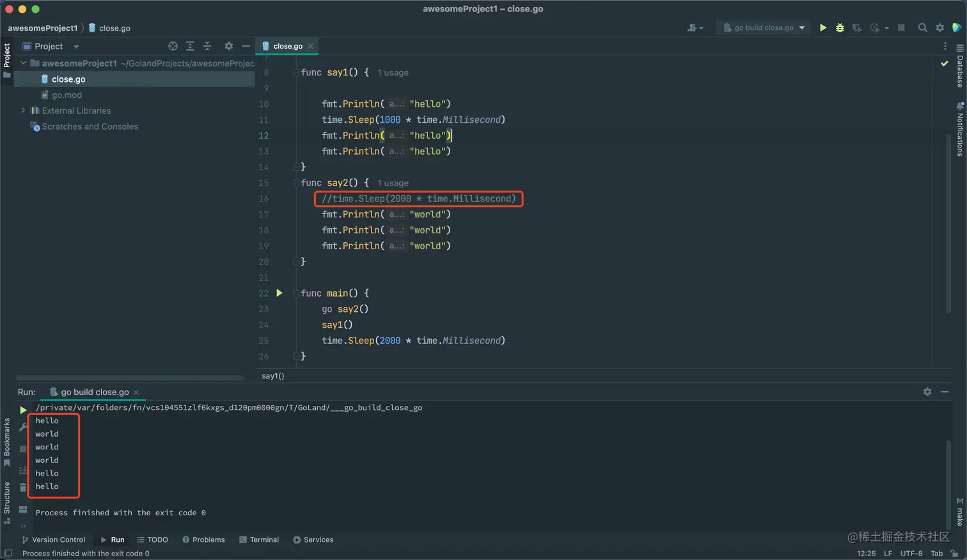Image resolution: width=967 pixels, height=560 pixels.
Task: Close the close.go editor tab
Action: point(311,46)
